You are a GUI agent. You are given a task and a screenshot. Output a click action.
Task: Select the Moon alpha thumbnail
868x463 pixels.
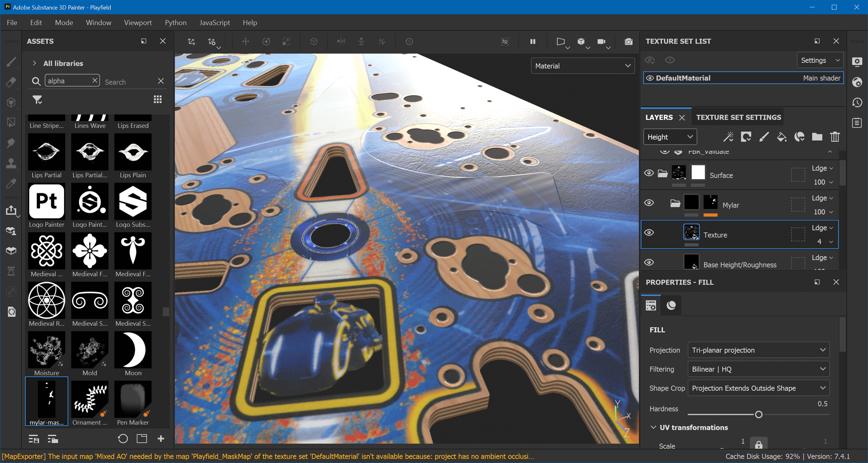pyautogui.click(x=133, y=350)
